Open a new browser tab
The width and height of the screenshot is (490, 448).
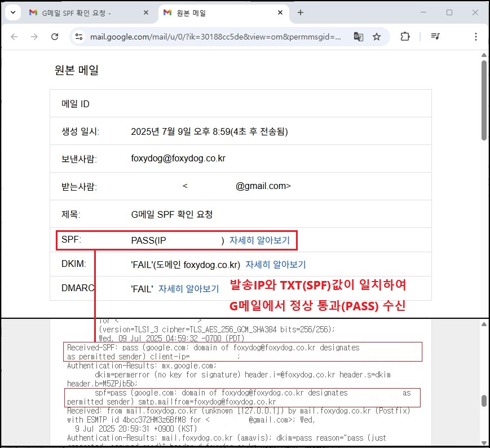(x=301, y=12)
